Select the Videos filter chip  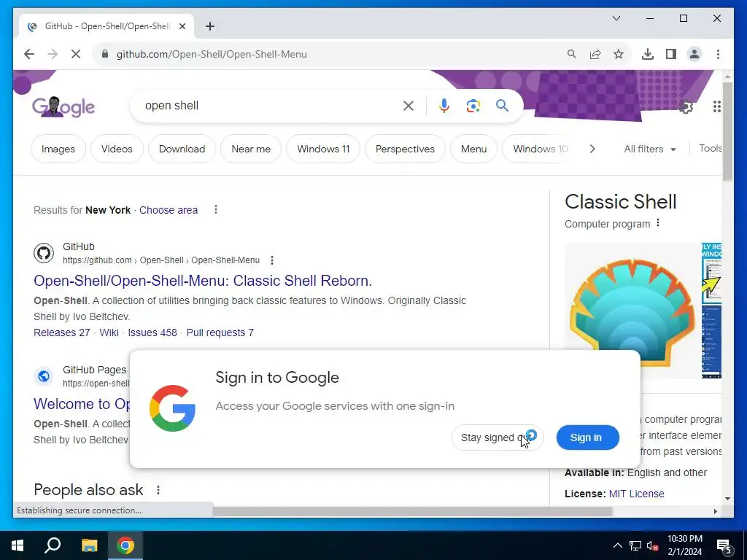point(117,149)
